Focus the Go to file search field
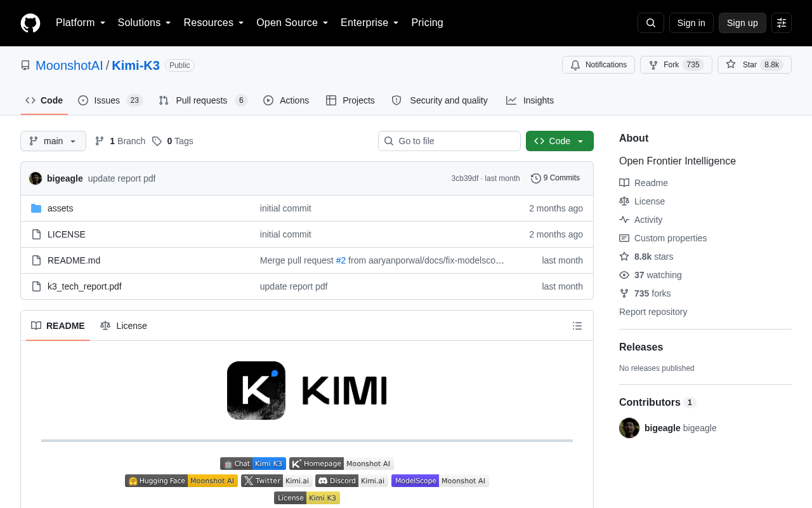 coord(449,141)
